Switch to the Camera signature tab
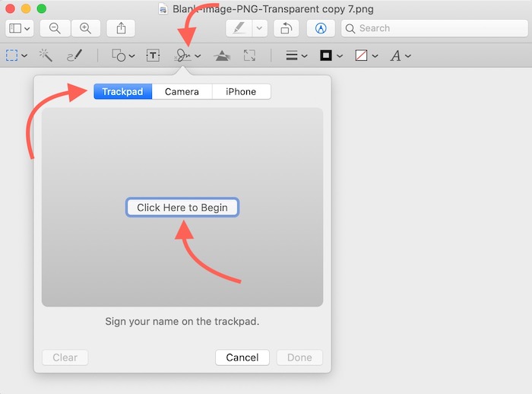 coord(182,92)
